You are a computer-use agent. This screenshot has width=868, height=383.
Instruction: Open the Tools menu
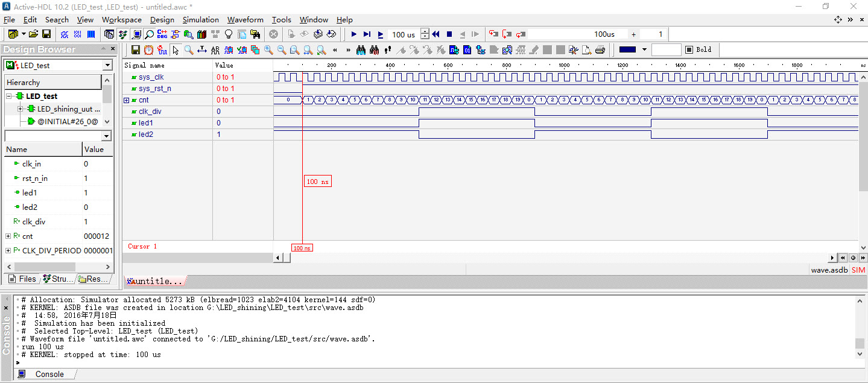(x=282, y=19)
